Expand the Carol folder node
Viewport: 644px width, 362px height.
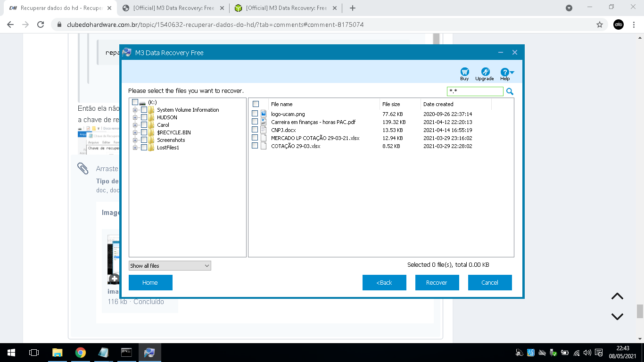click(x=135, y=125)
